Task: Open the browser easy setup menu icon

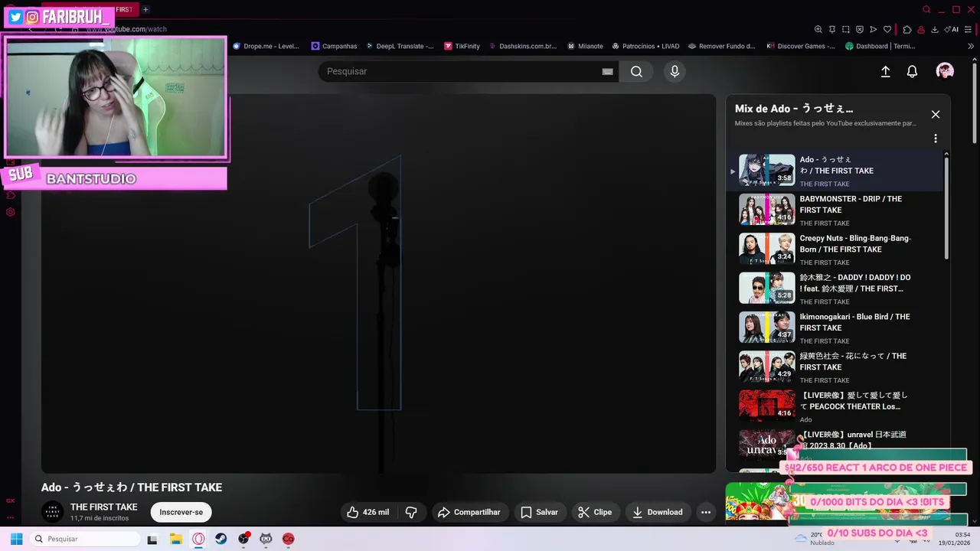Action: point(969,29)
